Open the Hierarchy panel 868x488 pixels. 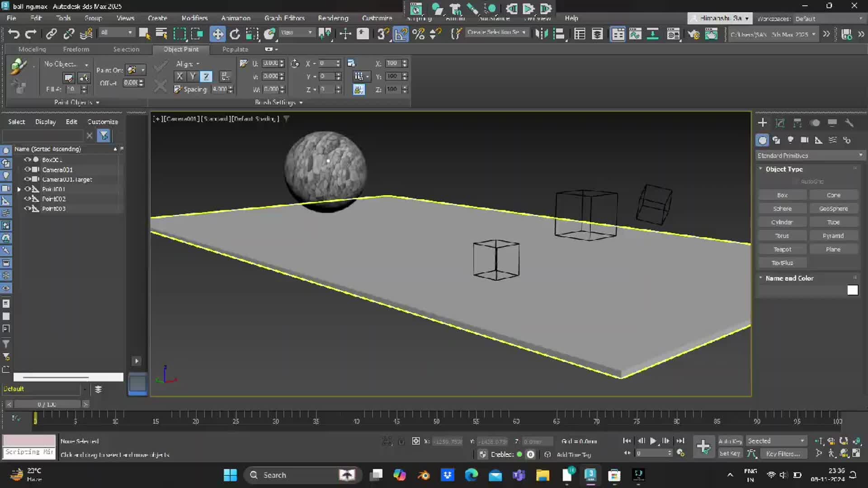coord(798,122)
